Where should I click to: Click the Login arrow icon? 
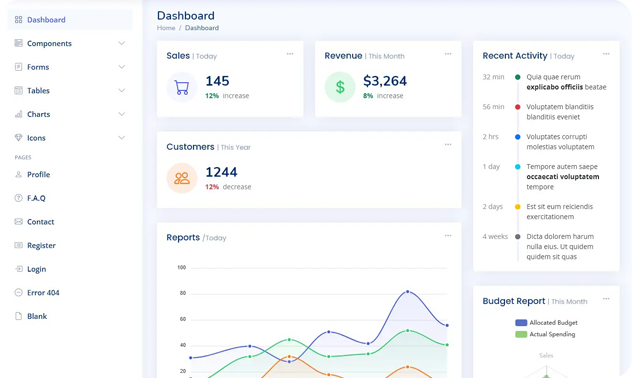(x=18, y=269)
